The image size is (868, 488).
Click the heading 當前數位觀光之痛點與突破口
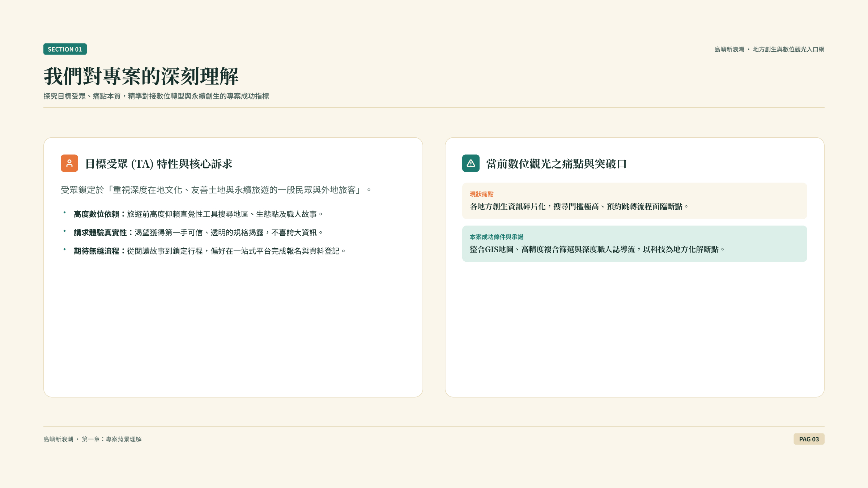pyautogui.click(x=556, y=164)
